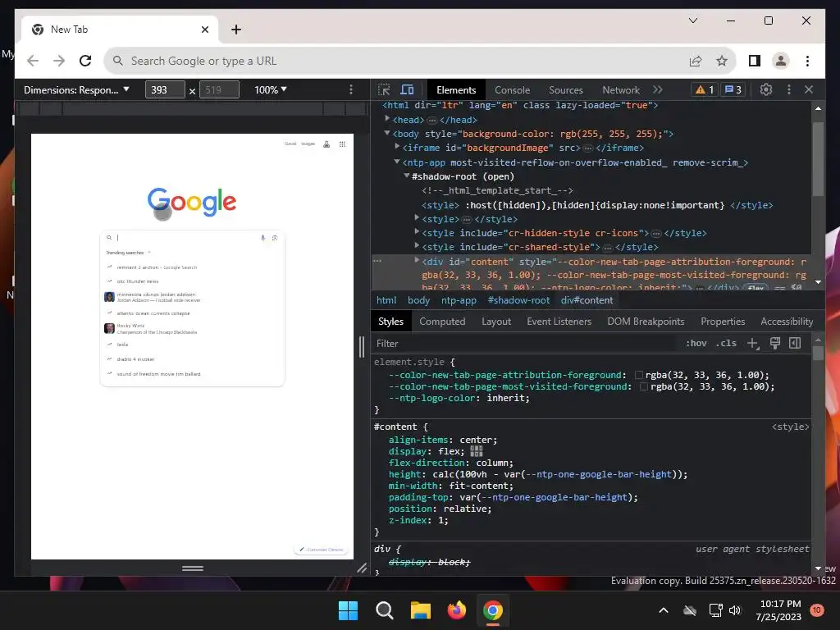Collapse the body element node

(387, 133)
